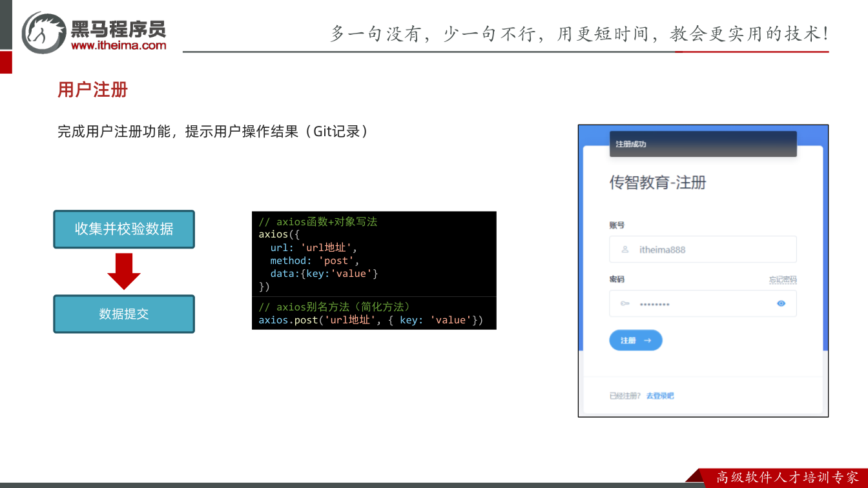This screenshot has width=868, height=488.
Task: Click the 传智教育-注册 form title
Action: tap(657, 183)
